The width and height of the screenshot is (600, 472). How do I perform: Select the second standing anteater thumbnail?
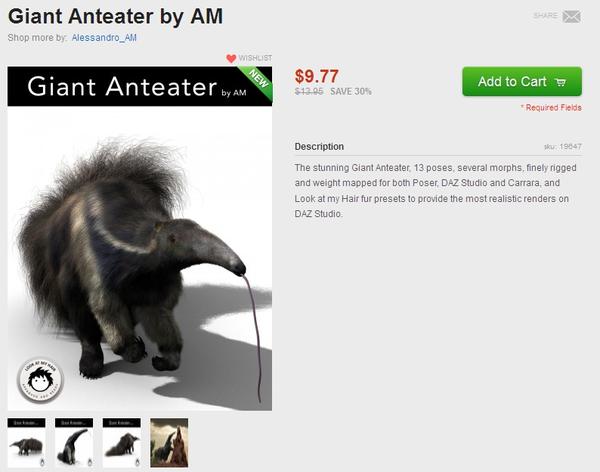(x=74, y=443)
